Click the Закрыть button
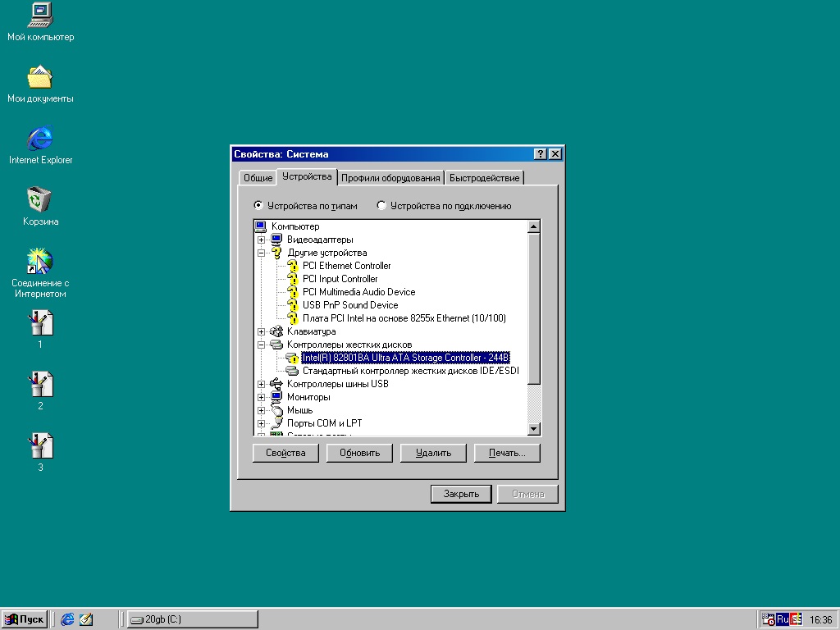 [461, 494]
